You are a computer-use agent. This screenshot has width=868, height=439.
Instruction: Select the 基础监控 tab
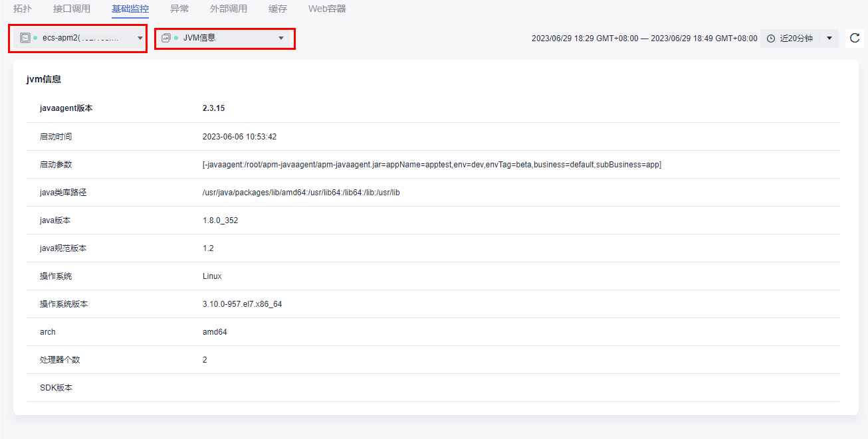(x=130, y=9)
